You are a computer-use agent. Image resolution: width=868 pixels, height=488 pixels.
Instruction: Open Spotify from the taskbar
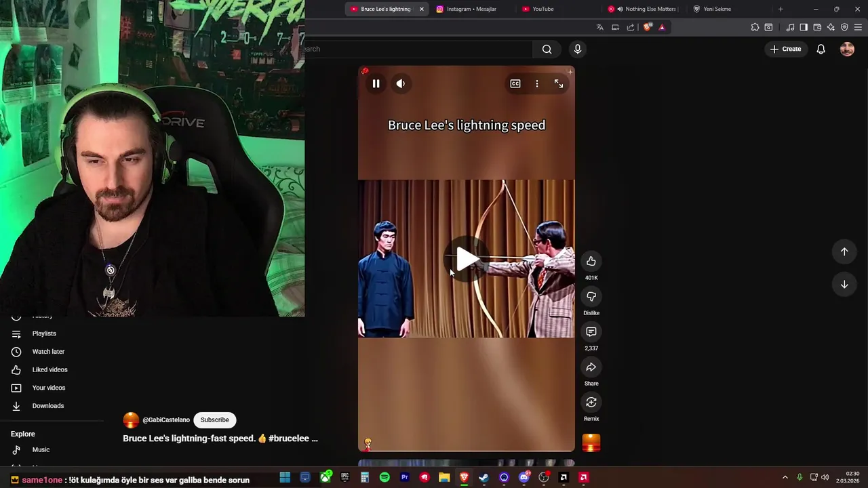click(384, 477)
